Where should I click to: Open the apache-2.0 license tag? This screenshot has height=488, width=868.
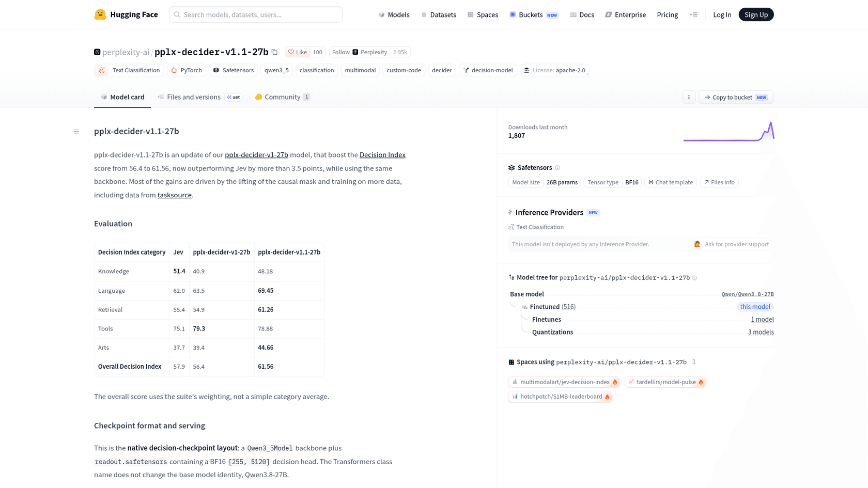pos(555,70)
